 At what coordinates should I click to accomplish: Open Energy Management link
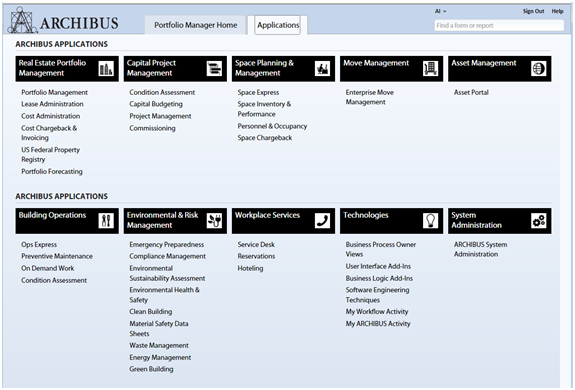pos(160,357)
